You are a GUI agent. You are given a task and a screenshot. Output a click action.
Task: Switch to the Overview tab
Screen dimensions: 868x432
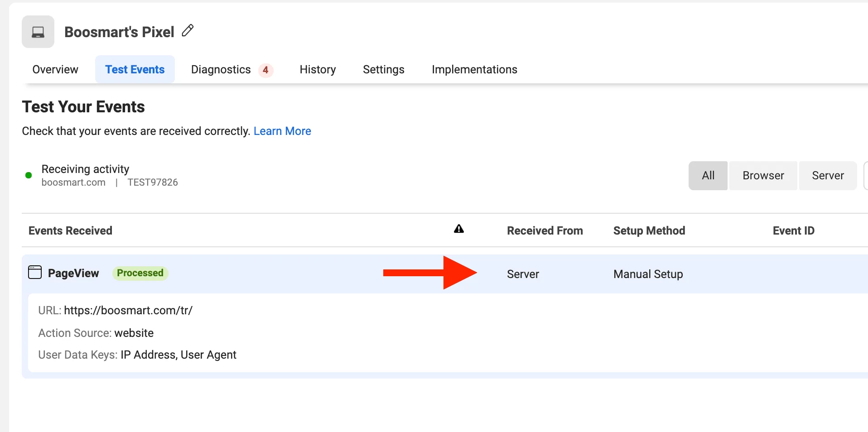click(55, 69)
